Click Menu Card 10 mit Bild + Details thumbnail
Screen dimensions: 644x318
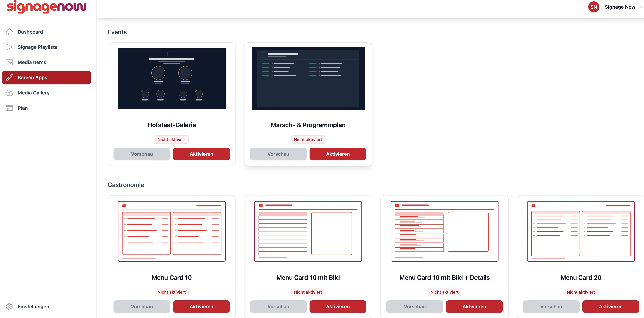[444, 231]
